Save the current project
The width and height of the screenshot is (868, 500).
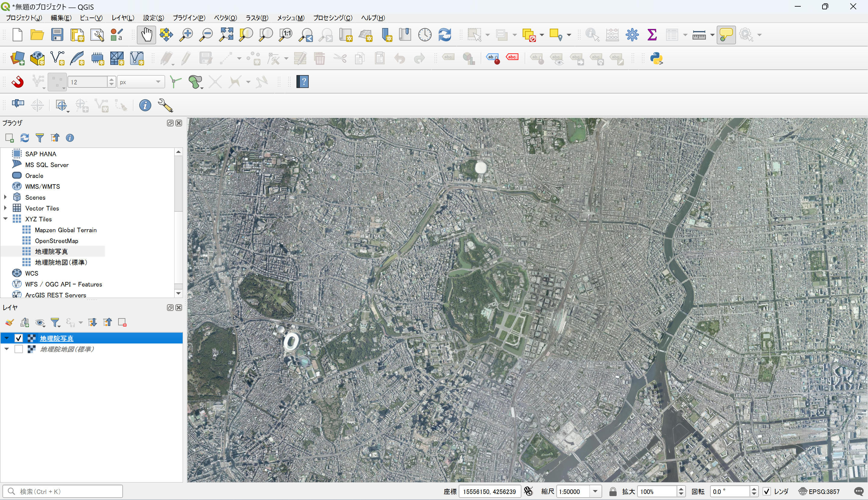57,34
